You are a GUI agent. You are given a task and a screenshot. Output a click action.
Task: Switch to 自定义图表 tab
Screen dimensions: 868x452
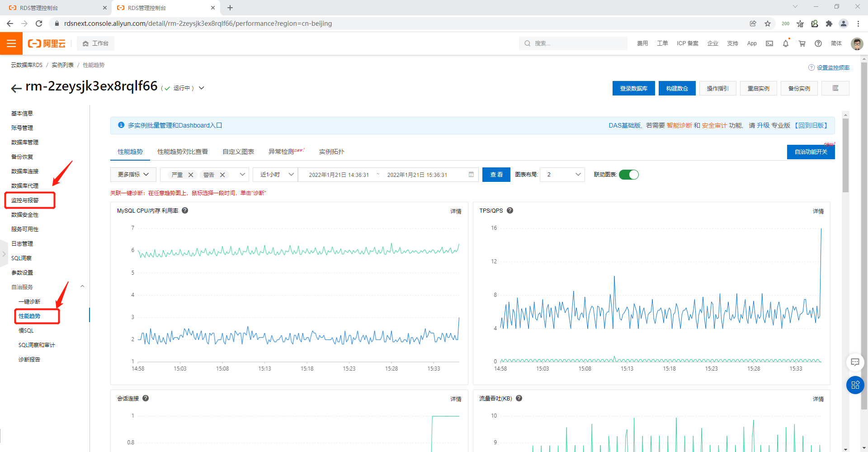238,152
